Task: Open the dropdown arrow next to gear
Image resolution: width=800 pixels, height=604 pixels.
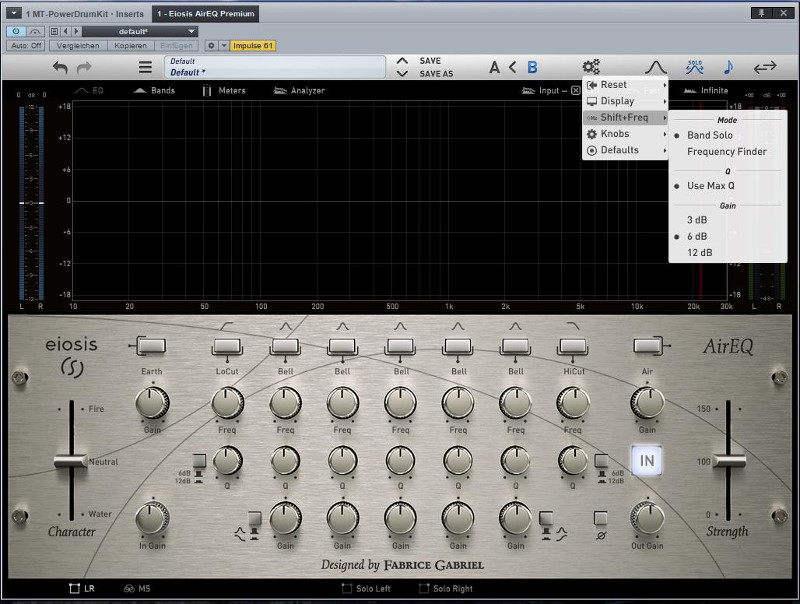Action: (224, 46)
